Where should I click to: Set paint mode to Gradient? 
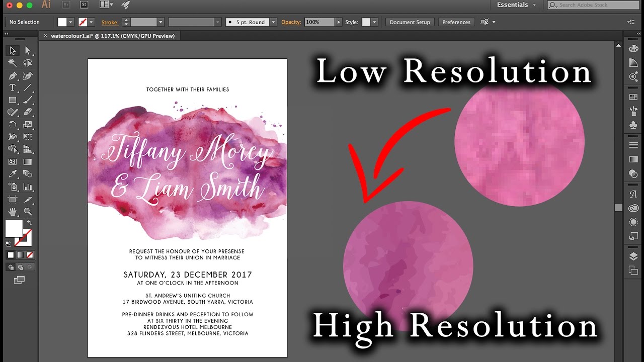20,255
